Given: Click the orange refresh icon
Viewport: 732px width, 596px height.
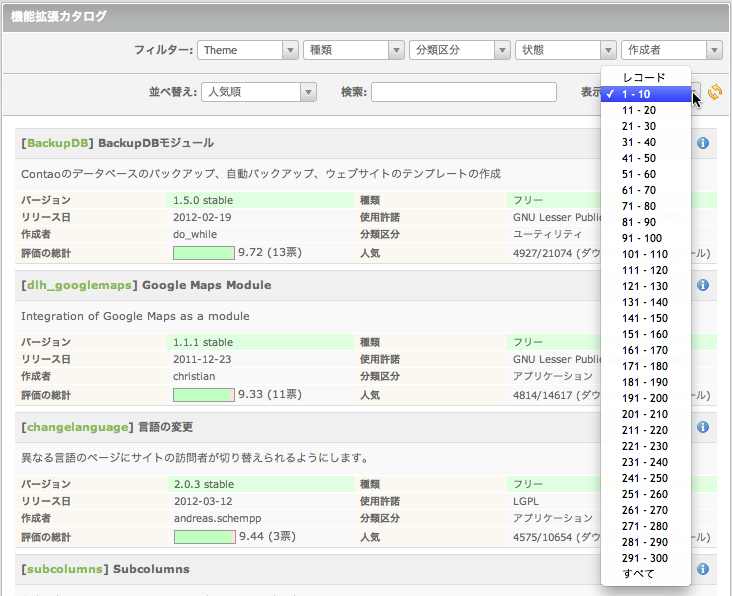Looking at the screenshot, I should (x=714, y=93).
